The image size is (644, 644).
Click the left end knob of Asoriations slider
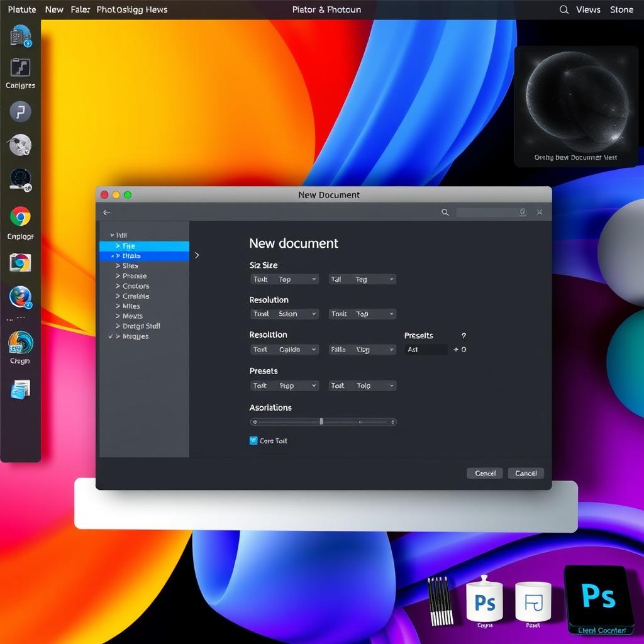point(255,422)
